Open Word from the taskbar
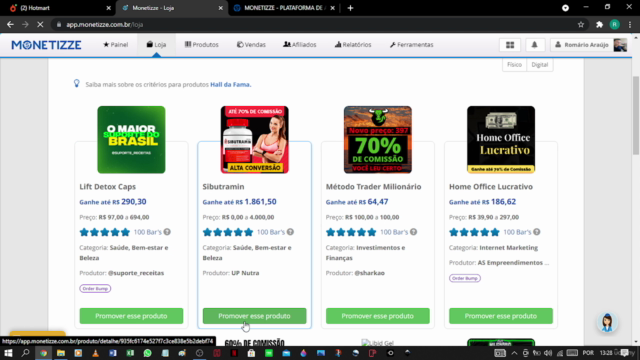Screen dimensions: 640x360 [x=113, y=353]
